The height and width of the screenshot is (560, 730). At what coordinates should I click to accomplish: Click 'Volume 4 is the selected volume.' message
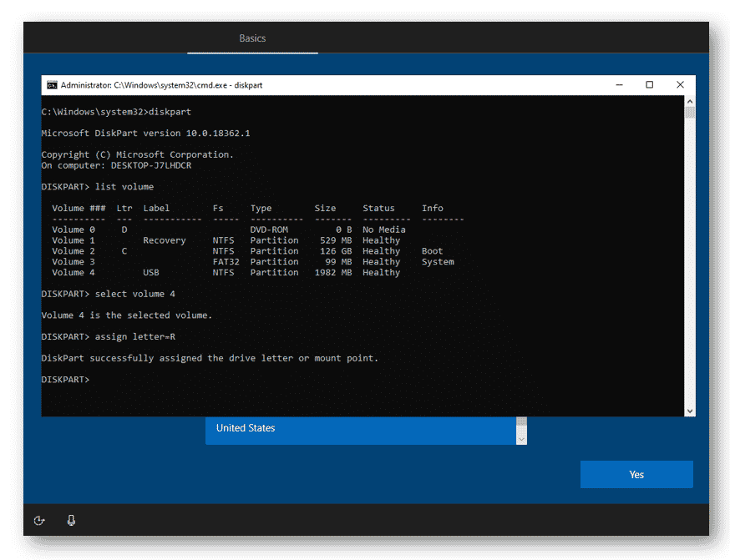pos(127,315)
